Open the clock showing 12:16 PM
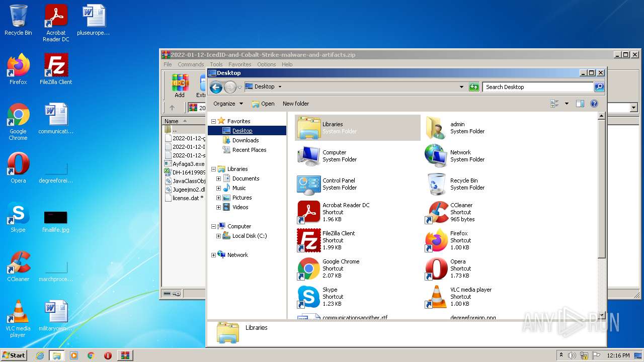 coord(618,355)
